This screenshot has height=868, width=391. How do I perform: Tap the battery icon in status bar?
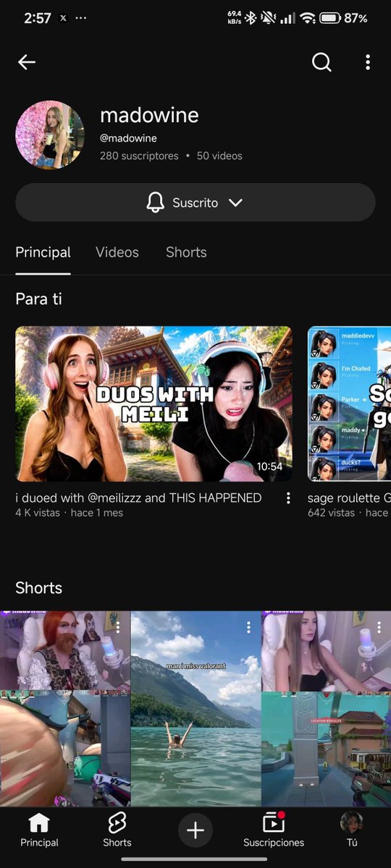click(x=330, y=18)
